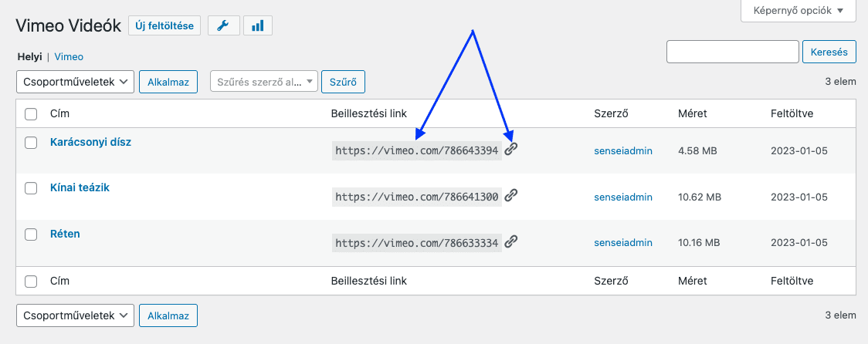Image resolution: width=868 pixels, height=344 pixels.
Task: Toggle select-all checkbox in table header
Action: coord(31,114)
